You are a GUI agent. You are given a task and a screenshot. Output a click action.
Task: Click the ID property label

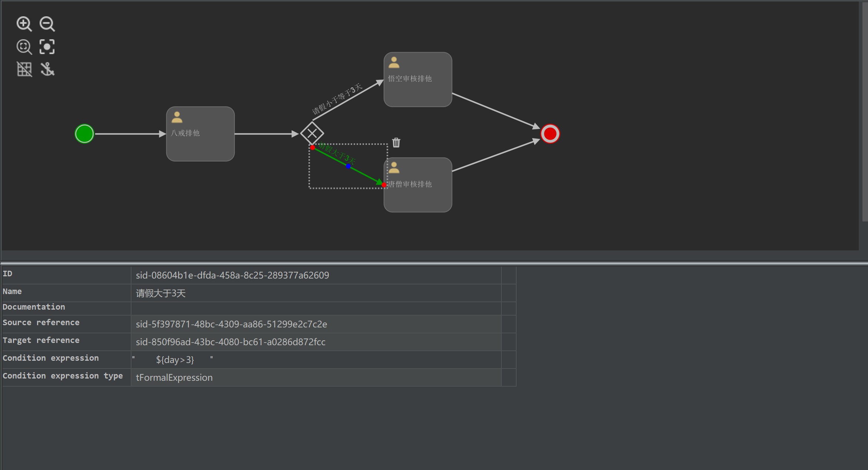[x=7, y=274]
